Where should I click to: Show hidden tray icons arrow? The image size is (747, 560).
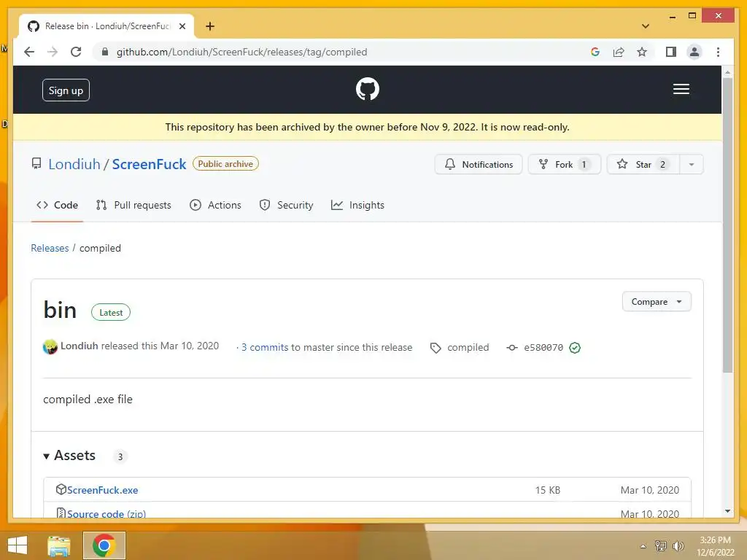(643, 546)
